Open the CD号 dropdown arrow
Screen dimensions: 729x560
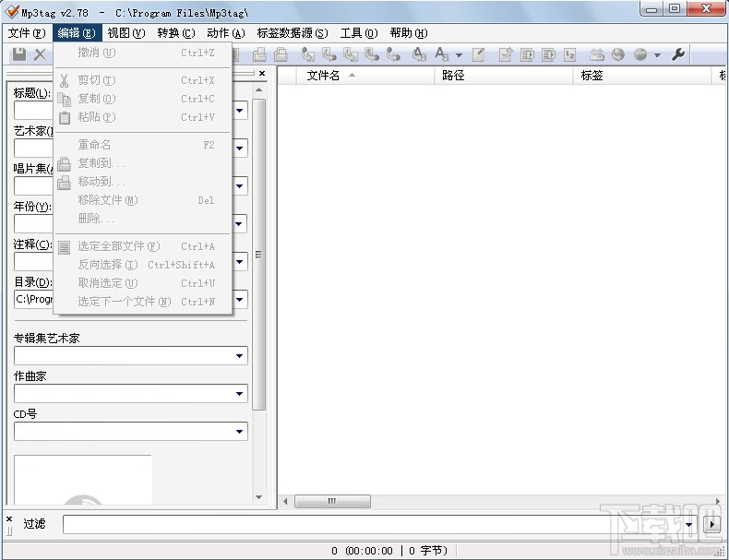(239, 432)
